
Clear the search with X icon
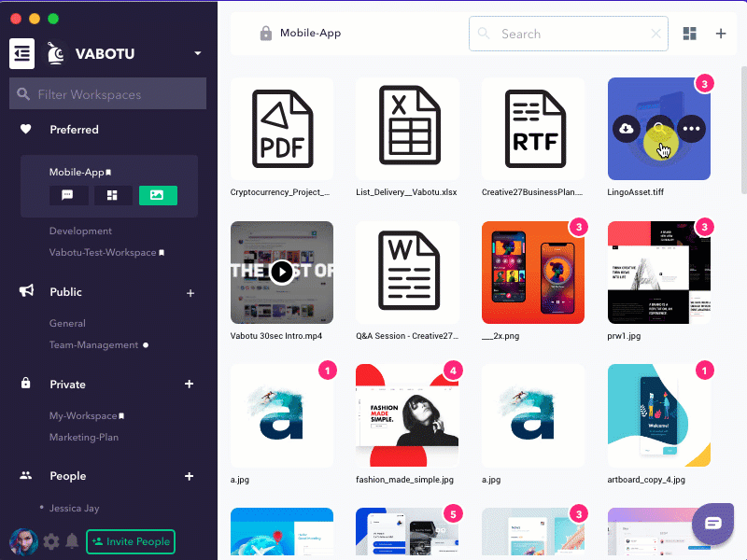tap(656, 34)
